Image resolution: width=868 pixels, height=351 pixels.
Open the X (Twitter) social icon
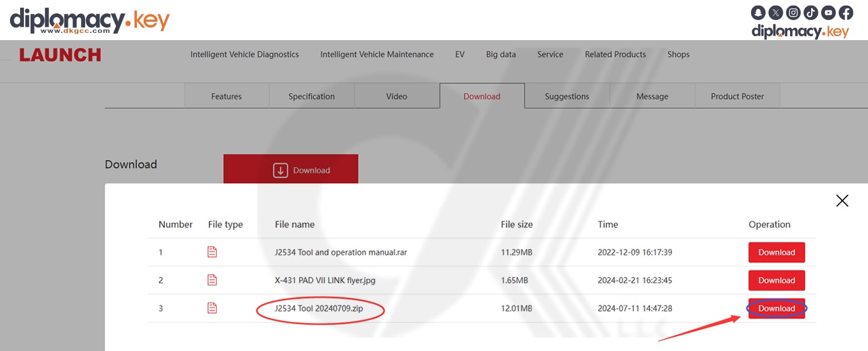(x=776, y=12)
